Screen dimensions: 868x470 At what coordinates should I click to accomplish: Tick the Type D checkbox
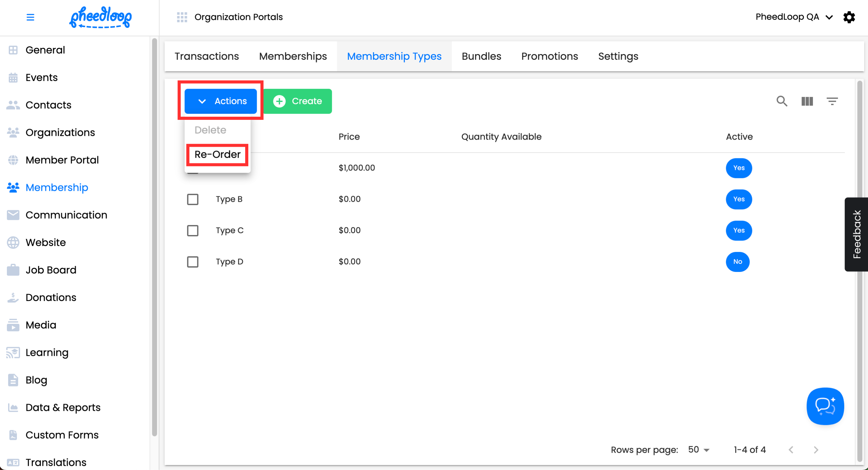(x=193, y=262)
